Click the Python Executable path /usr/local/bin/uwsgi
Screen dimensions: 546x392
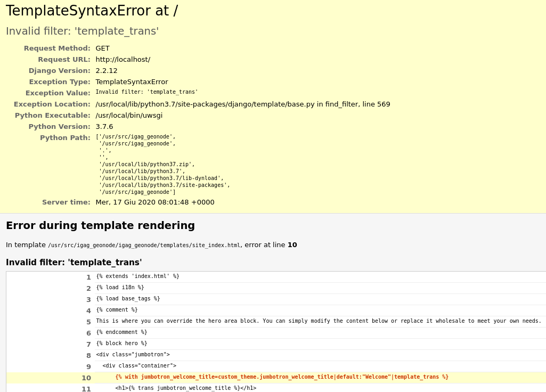tap(129, 115)
